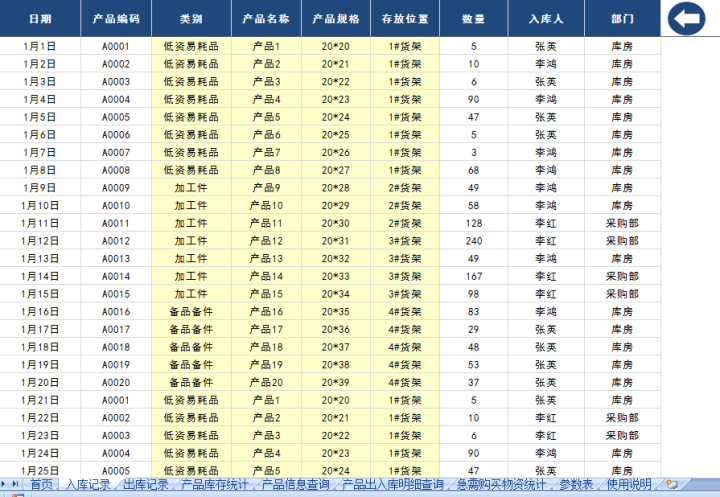Click the 日期 column header
720x497 pixels.
[x=40, y=18]
